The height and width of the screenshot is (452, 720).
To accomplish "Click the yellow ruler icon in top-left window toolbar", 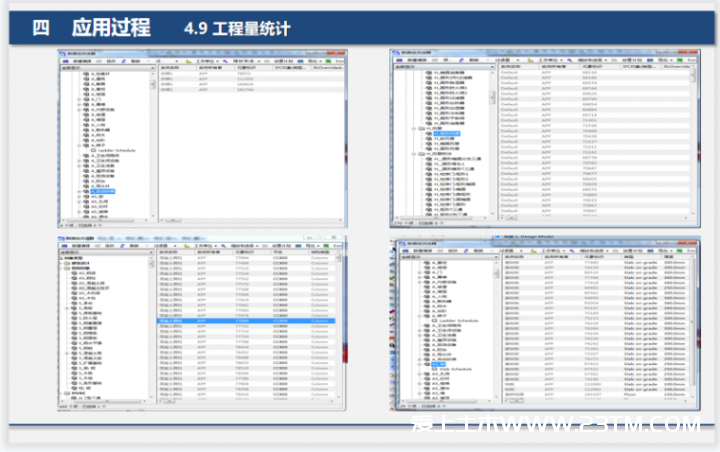I will click(x=188, y=61).
